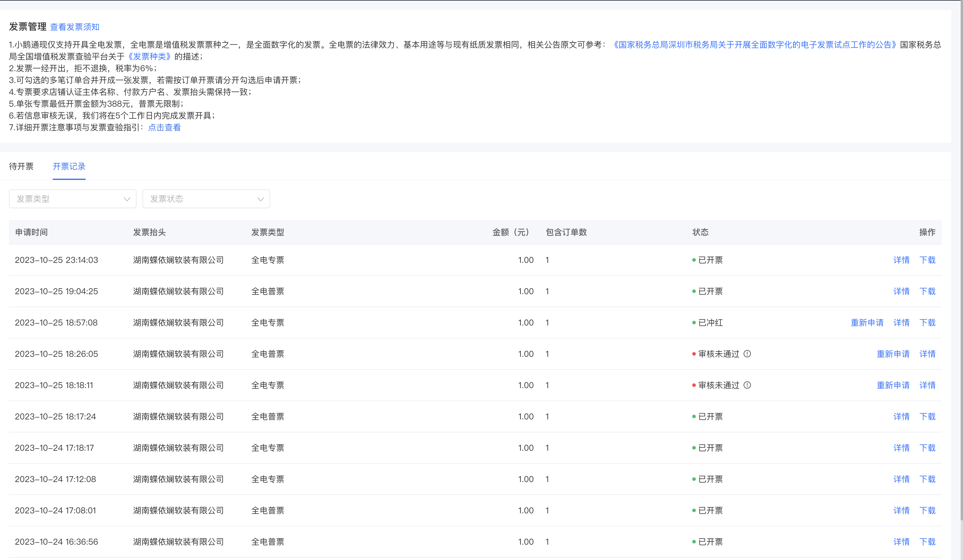
Task: Click the 状态 column header
Action: (x=701, y=232)
